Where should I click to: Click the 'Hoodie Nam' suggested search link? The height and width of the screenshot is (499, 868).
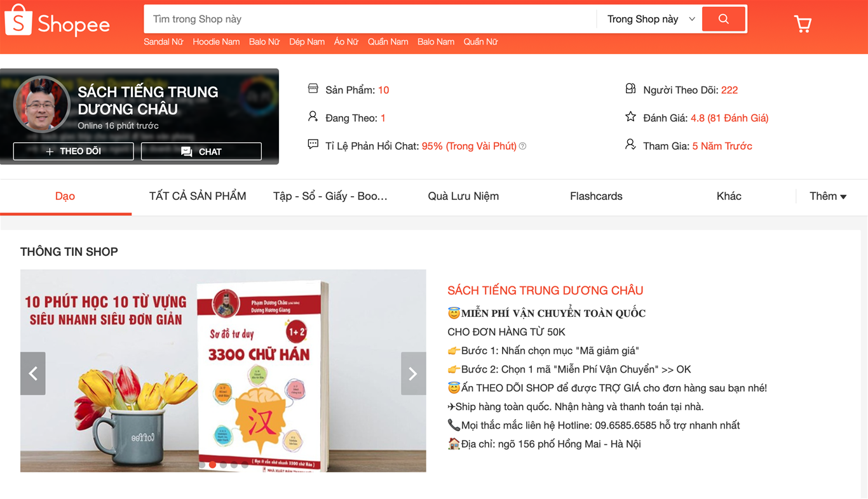tap(216, 42)
